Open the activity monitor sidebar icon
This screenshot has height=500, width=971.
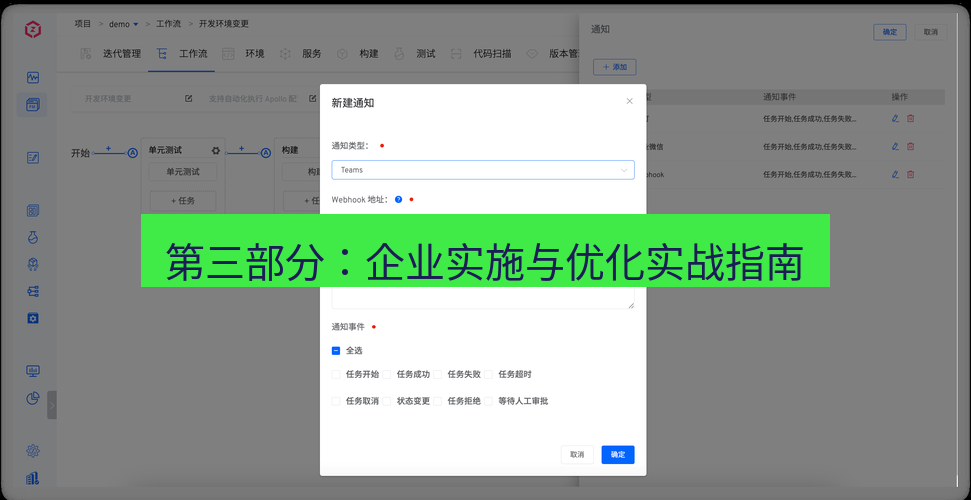[33, 77]
